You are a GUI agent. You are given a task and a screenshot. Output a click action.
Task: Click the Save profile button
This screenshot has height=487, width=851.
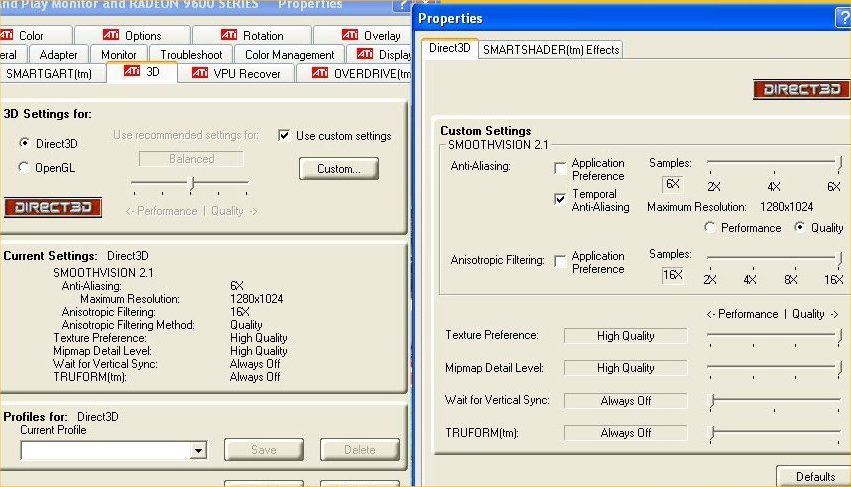tap(264, 450)
